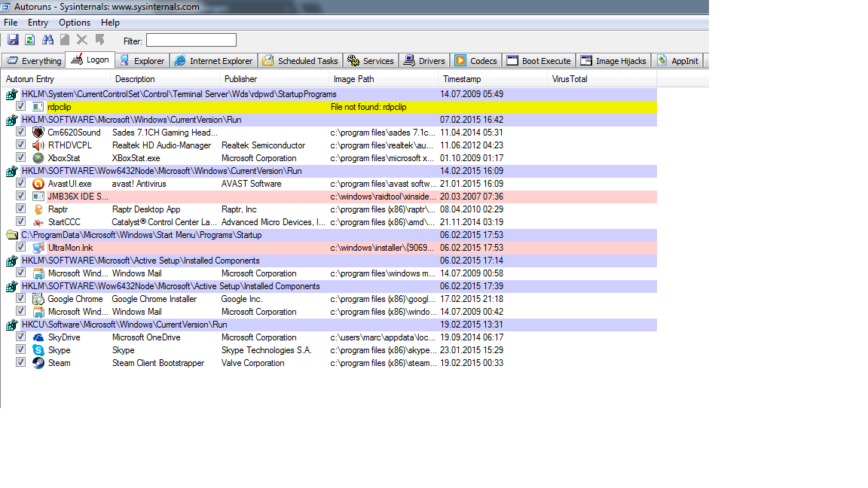868x488 pixels.
Task: Select 'Catalyst® Control Center La...' description
Action: click(164, 222)
